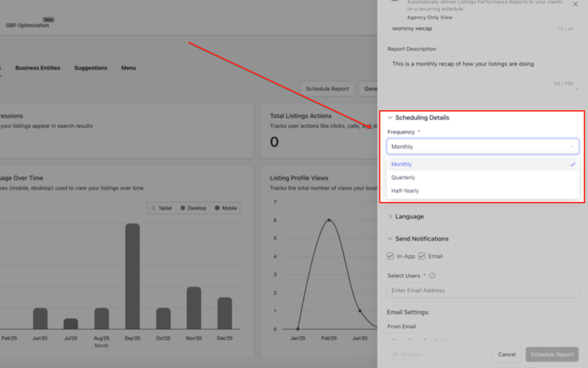Toggle the Desktop legend marker

(183, 208)
